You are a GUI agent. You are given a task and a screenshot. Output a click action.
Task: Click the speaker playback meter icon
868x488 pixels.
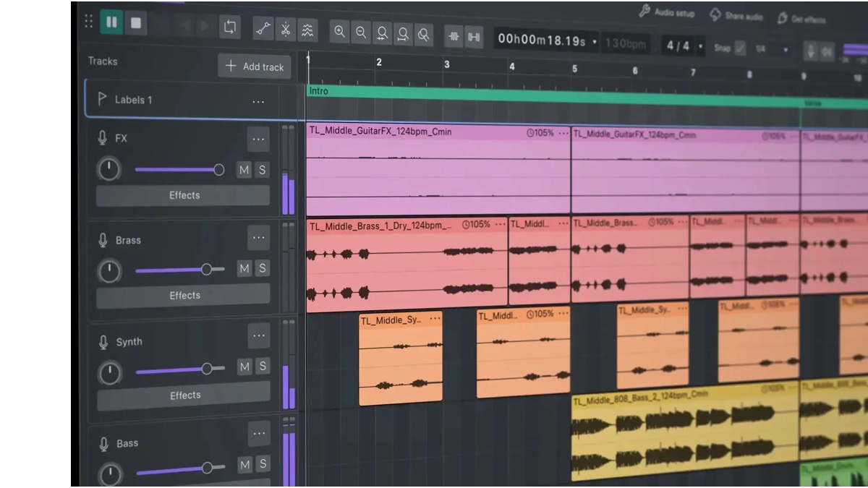coord(827,52)
